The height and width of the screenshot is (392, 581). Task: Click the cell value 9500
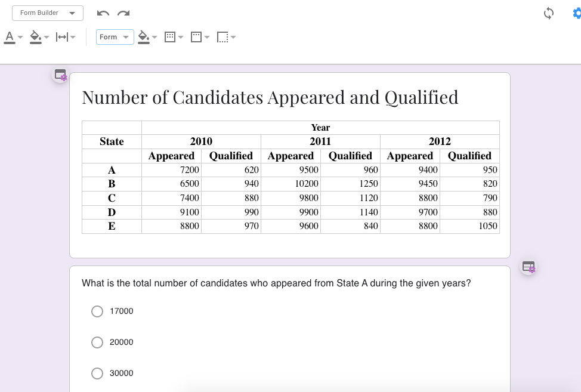309,170
